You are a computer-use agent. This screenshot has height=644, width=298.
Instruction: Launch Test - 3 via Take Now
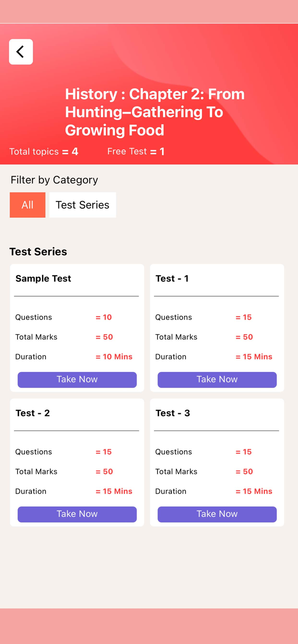tap(217, 514)
